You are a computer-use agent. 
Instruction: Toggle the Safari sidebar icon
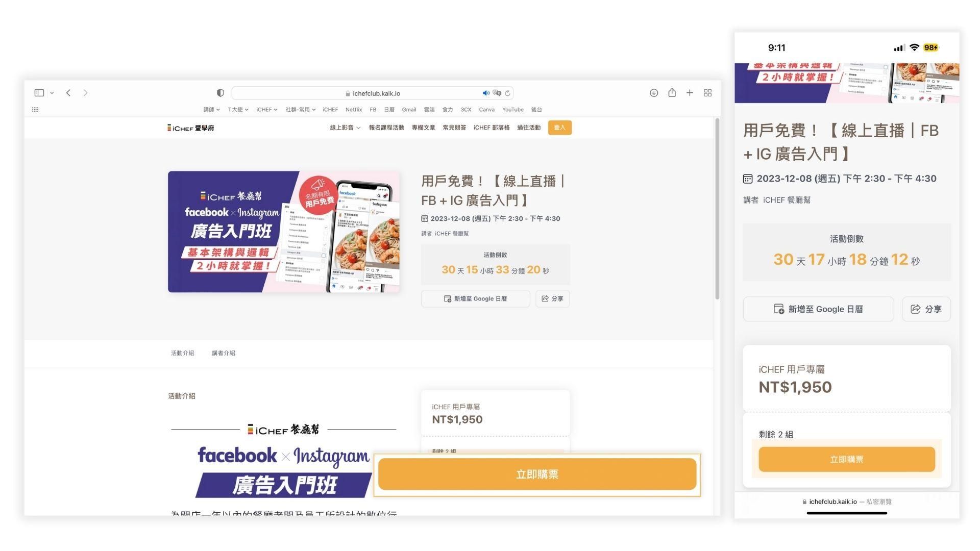click(x=39, y=93)
